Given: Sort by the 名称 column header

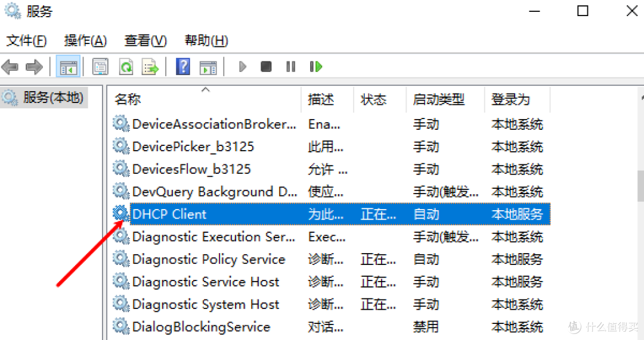Looking at the screenshot, I should pos(205,99).
